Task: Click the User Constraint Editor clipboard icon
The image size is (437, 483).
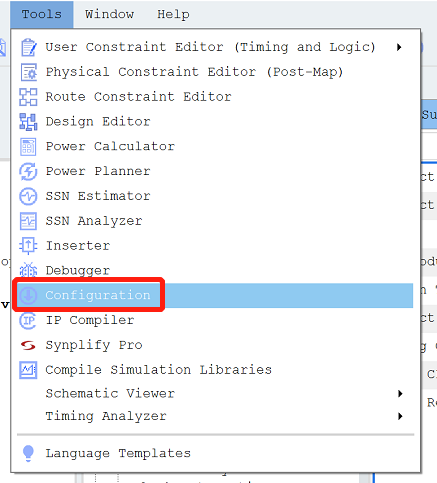Action: (x=28, y=47)
